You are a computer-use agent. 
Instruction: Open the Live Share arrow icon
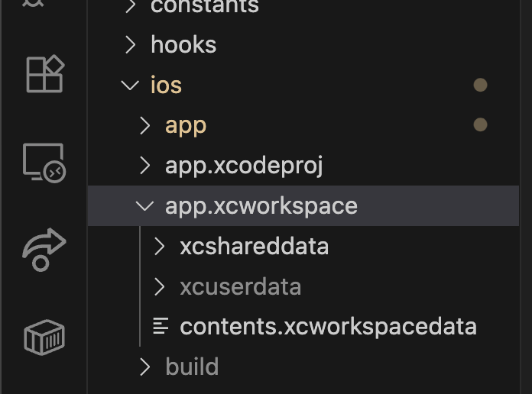(44, 250)
